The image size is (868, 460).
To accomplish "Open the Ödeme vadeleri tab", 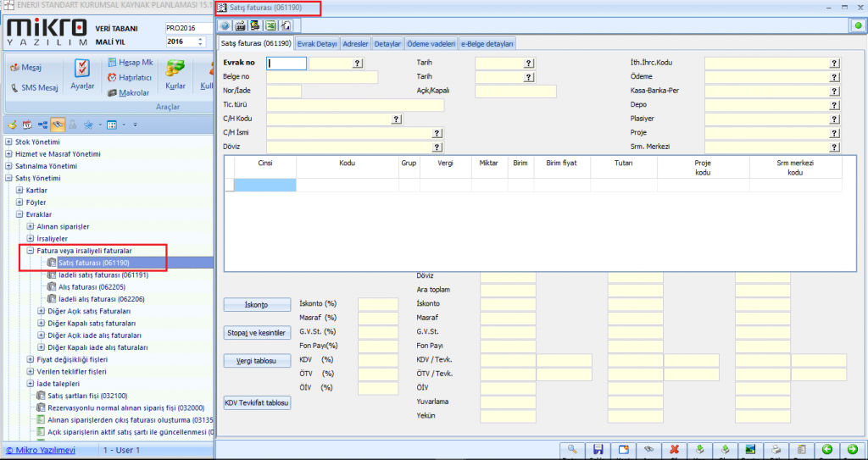I will (431, 42).
